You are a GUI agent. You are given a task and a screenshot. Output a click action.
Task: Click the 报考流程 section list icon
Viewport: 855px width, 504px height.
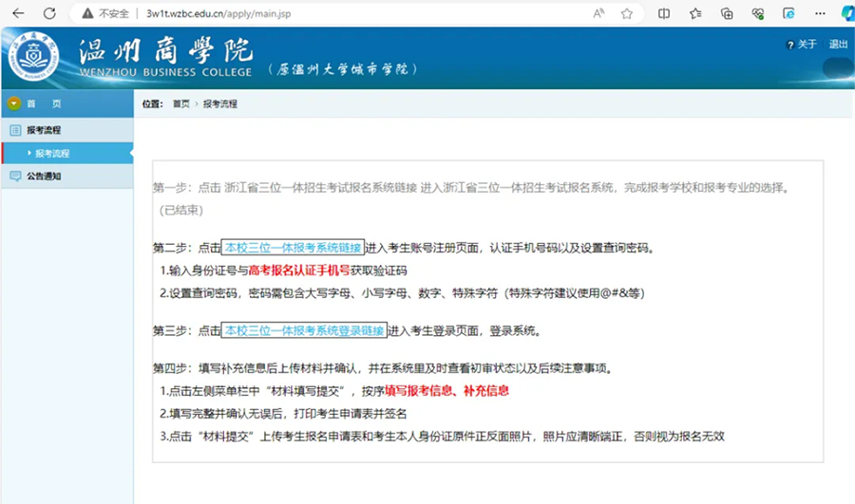(15, 130)
